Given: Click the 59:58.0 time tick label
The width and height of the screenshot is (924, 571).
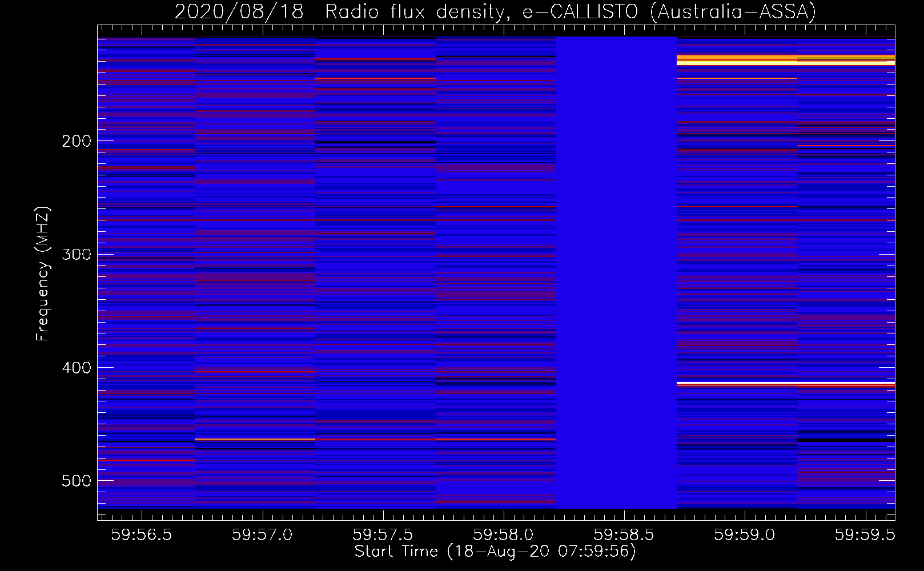Looking at the screenshot, I should tap(503, 534).
